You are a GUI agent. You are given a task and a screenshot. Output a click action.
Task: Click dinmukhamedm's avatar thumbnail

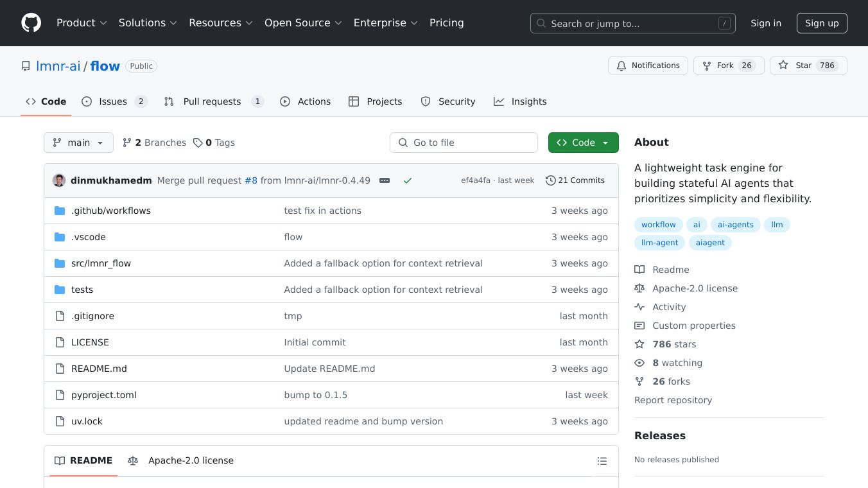point(59,180)
